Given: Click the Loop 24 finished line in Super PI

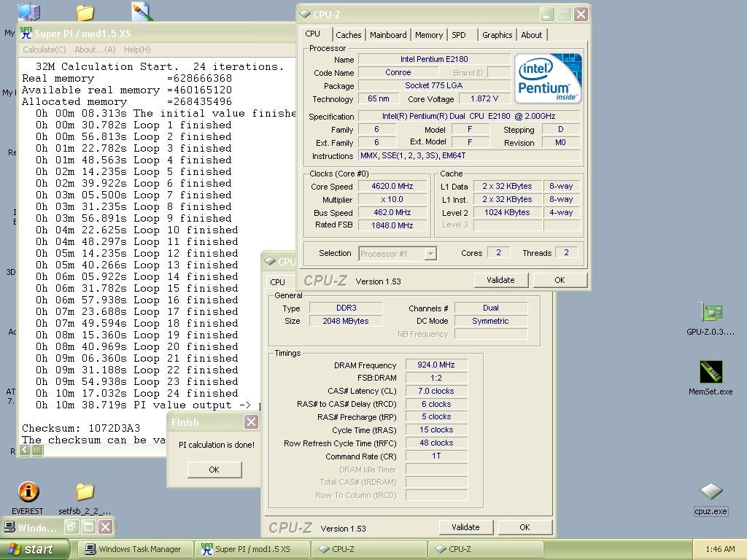Looking at the screenshot, I should tap(136, 393).
